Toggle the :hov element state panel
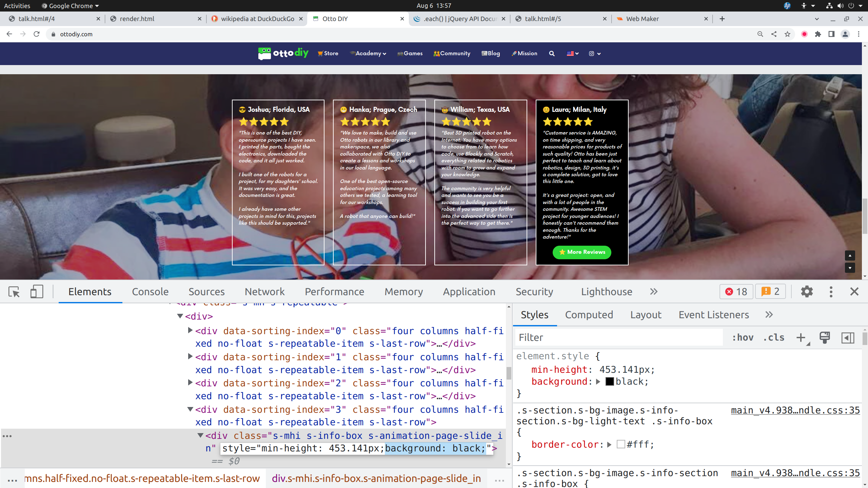 click(743, 338)
